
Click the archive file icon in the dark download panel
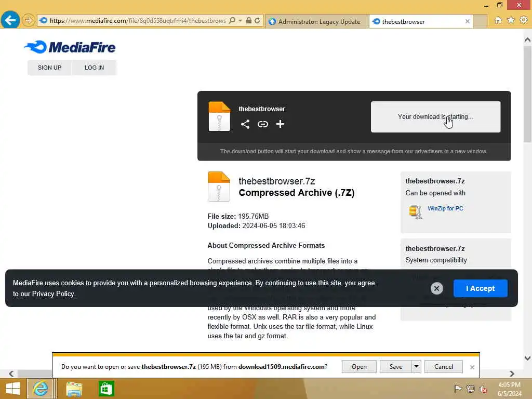(x=219, y=116)
